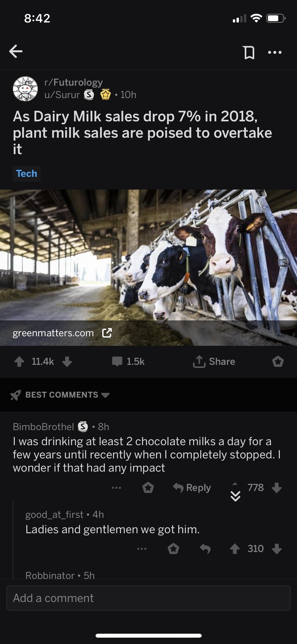
Task: Bookmark this post
Action: (249, 52)
